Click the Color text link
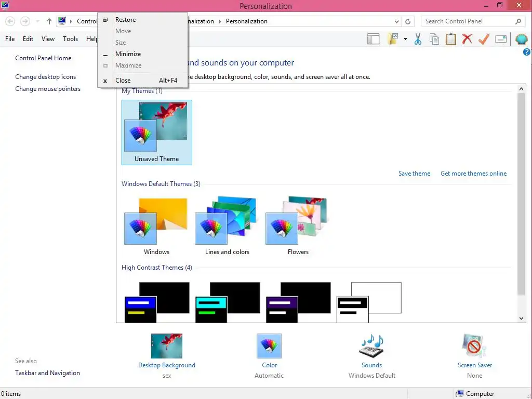This screenshot has width=532, height=399. [x=270, y=365]
